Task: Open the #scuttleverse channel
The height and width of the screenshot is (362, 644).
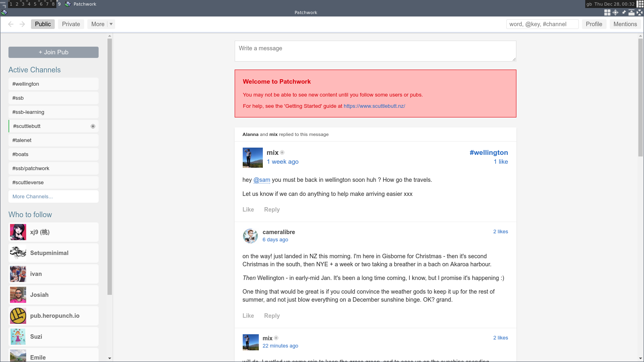Action: pos(54,183)
